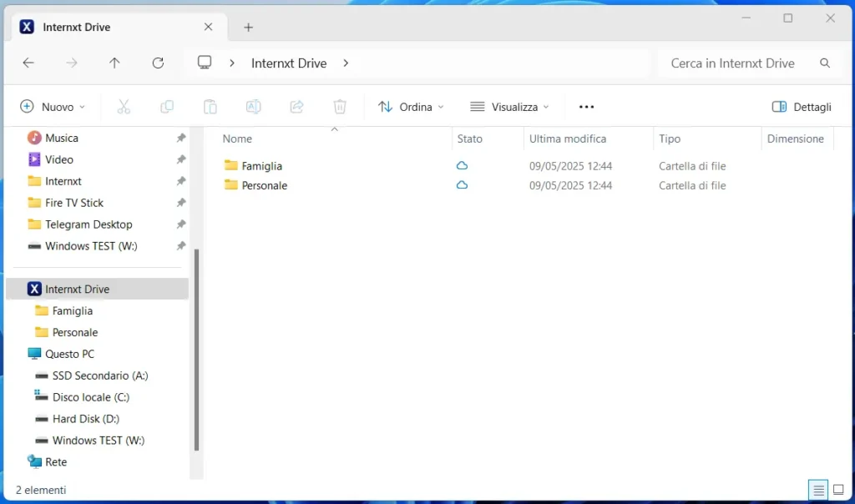Click the navigation pane vertical scrollbar

(196, 350)
